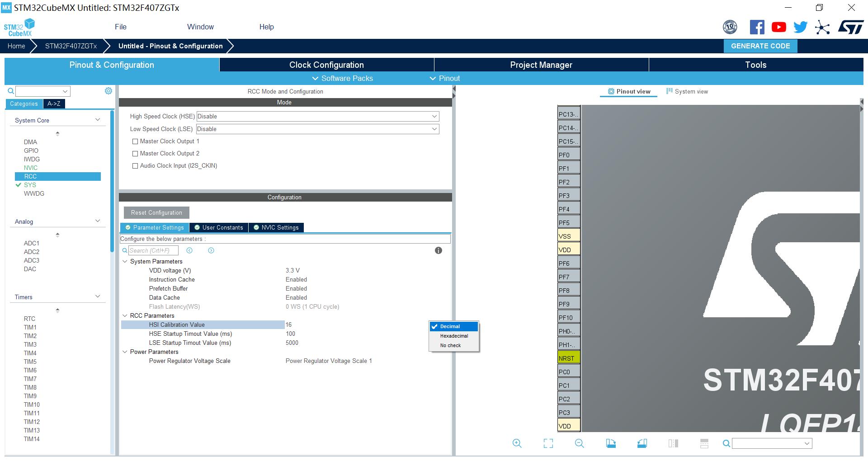Select ADC1 peripheral

click(32, 243)
